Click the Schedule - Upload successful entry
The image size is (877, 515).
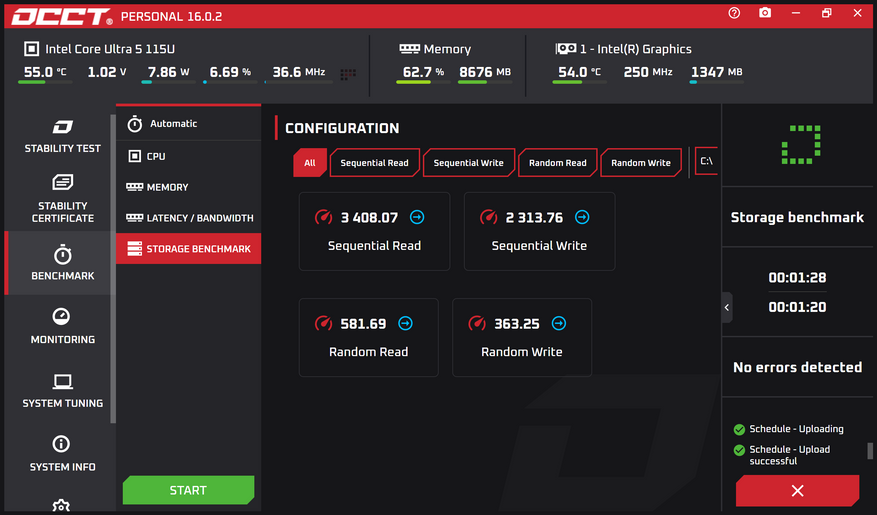pos(782,455)
